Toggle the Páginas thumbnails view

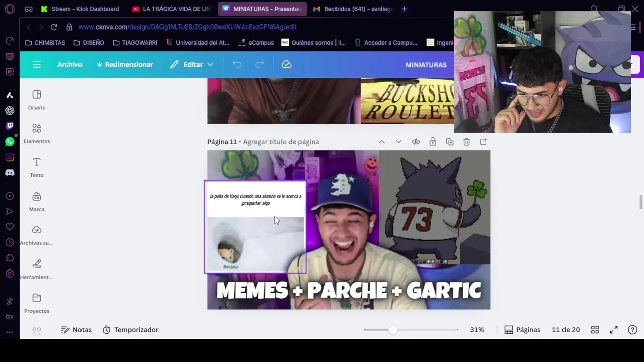522,330
